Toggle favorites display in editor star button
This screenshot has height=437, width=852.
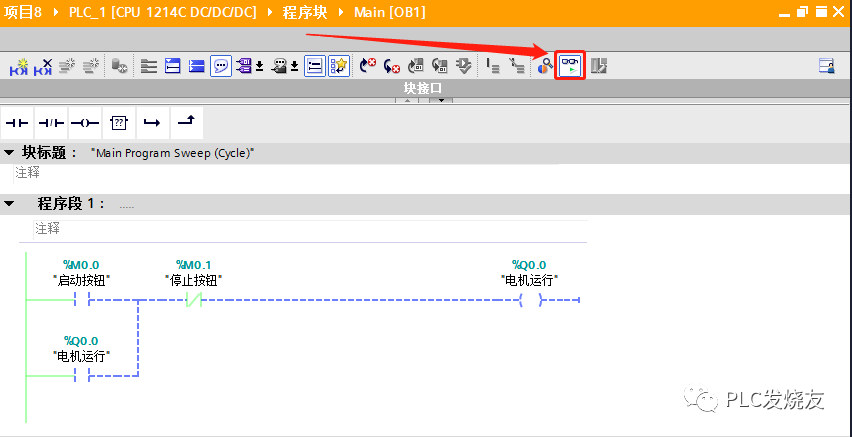(x=339, y=66)
